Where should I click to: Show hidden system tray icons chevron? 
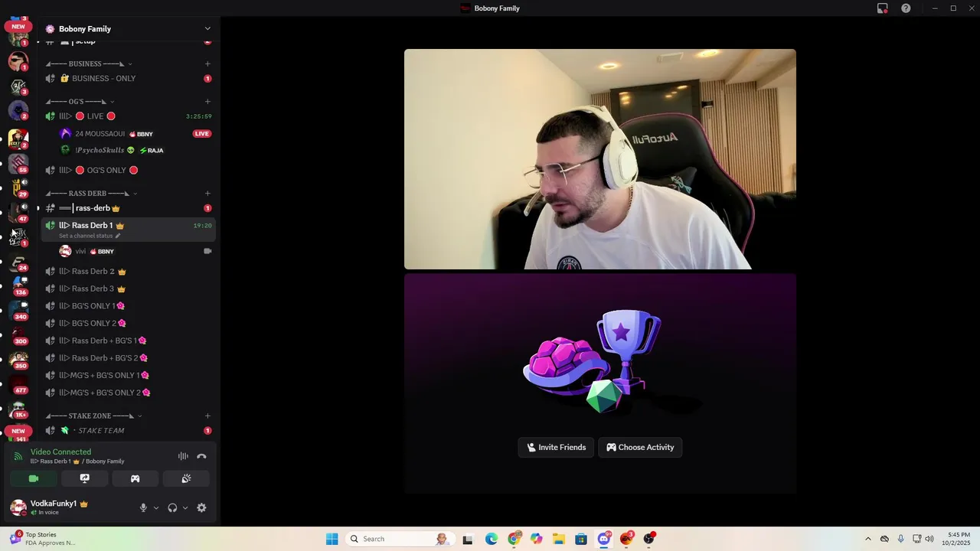(x=867, y=539)
